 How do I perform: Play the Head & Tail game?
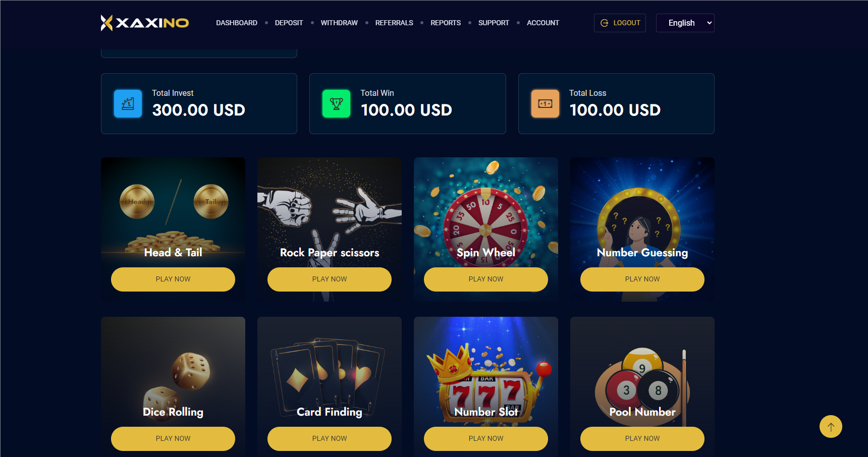[x=173, y=279]
